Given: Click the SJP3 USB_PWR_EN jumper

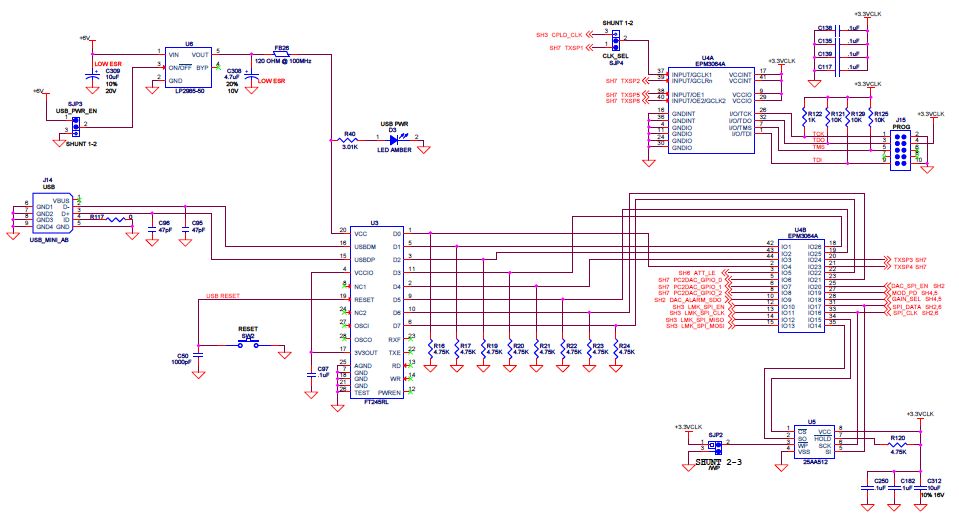Looking at the screenshot, I should coord(74,124).
